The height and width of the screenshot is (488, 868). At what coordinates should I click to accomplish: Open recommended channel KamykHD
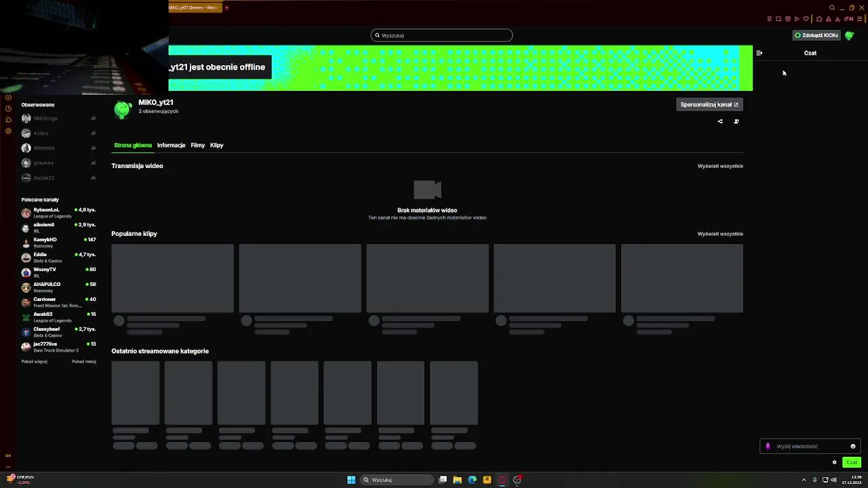click(x=58, y=243)
